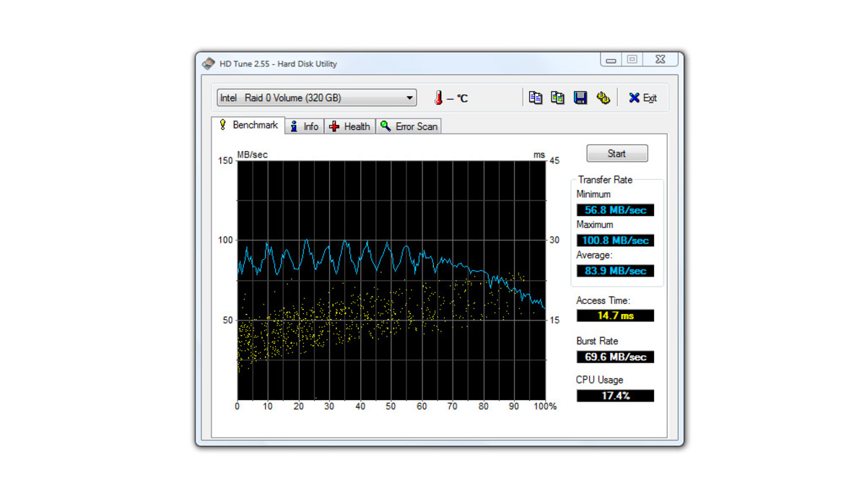Select the 14.7 ms access time value

615,316
